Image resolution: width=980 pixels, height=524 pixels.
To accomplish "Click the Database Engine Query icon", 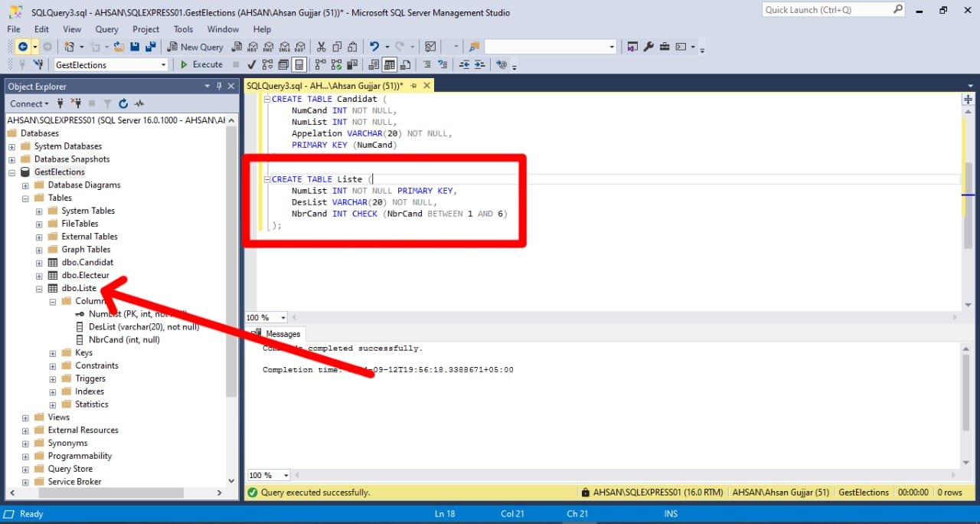I will [237, 47].
